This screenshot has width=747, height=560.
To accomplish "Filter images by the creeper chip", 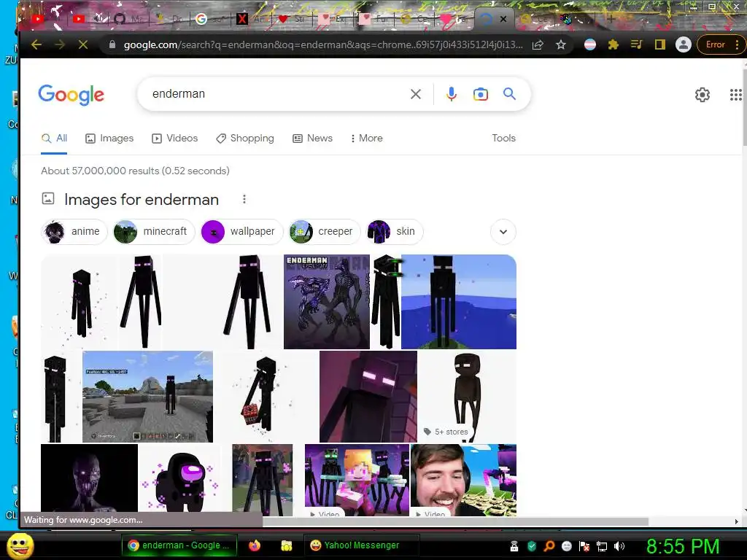I will [325, 231].
